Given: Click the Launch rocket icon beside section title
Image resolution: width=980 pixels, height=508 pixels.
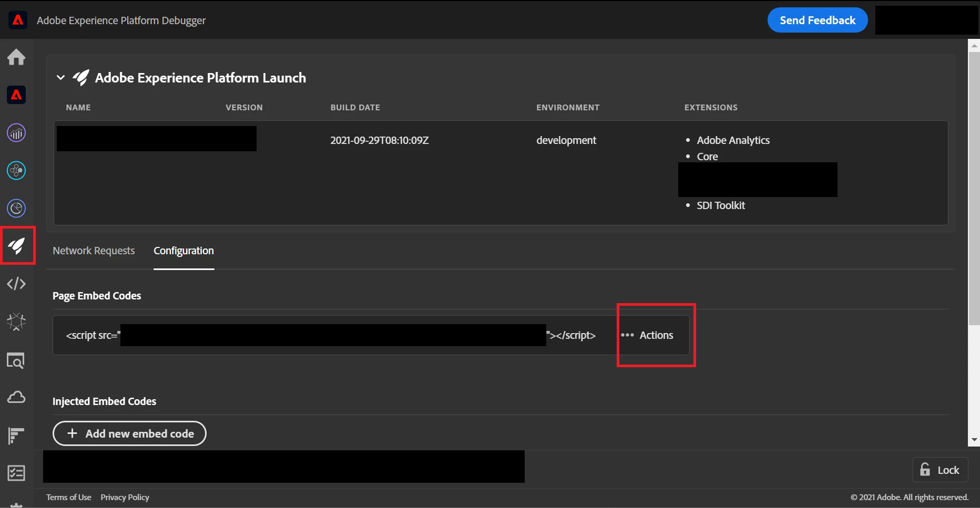Looking at the screenshot, I should (81, 78).
